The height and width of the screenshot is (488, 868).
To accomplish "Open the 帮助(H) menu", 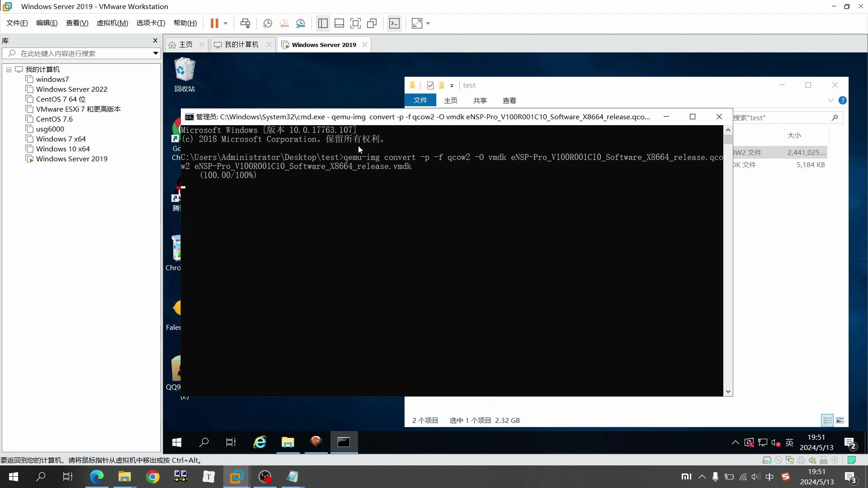I will coord(185,23).
